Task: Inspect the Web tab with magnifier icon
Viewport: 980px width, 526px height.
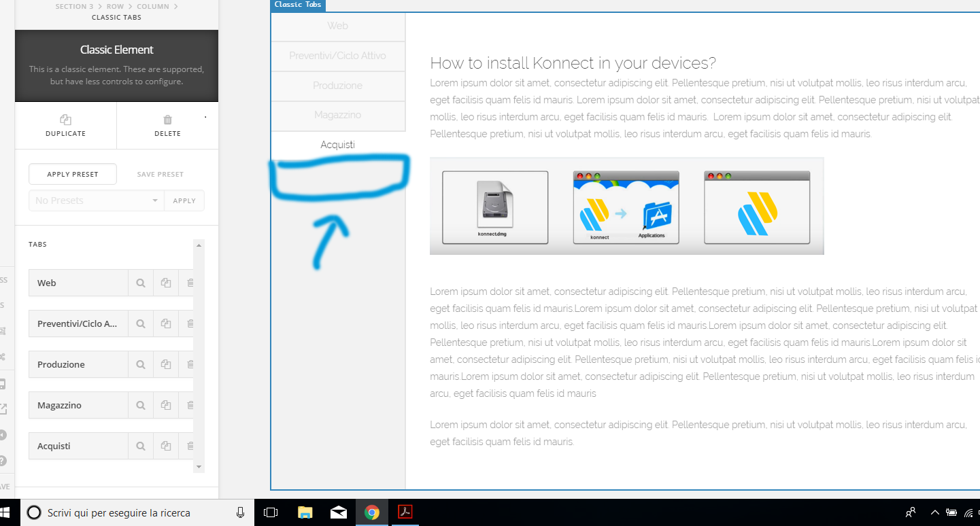Action: (141, 283)
